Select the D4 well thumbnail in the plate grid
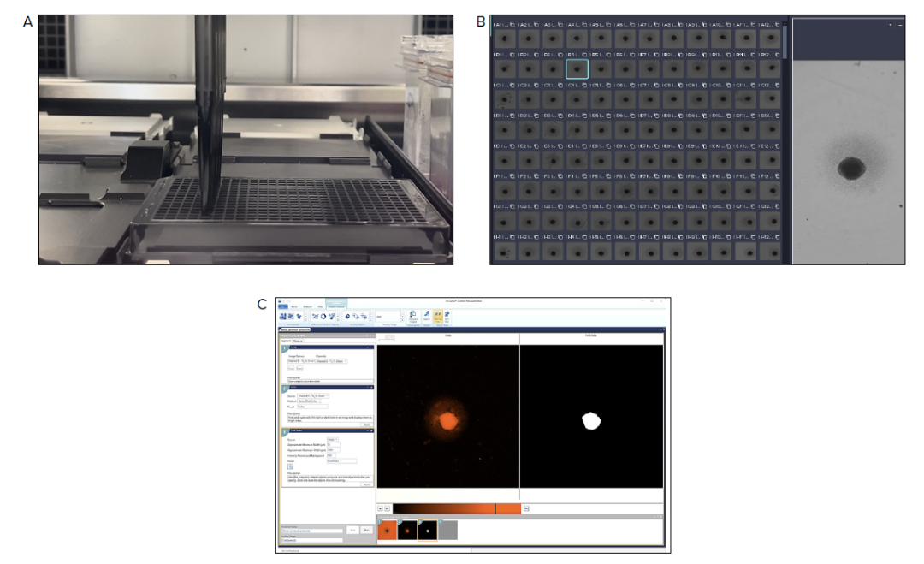Image resolution: width=924 pixels, height=564 pixels. pyautogui.click(x=577, y=129)
